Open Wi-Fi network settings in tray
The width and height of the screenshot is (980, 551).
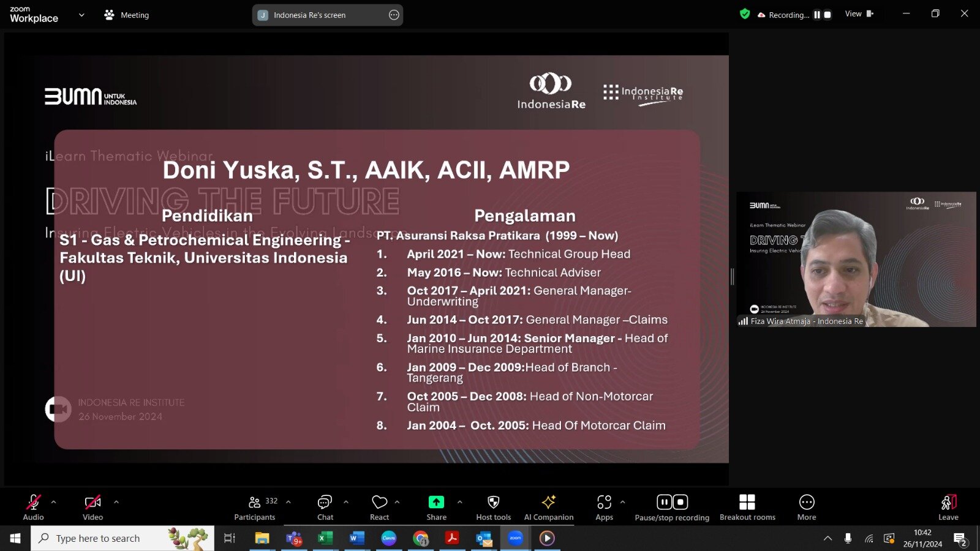[x=869, y=538]
